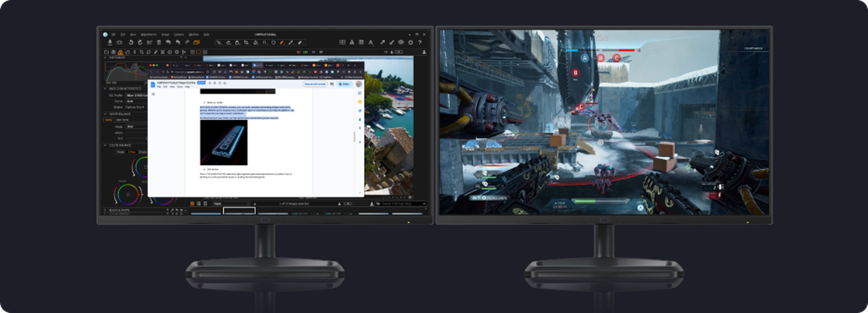
Task: Open the Curve dropdown
Action: [x=137, y=101]
